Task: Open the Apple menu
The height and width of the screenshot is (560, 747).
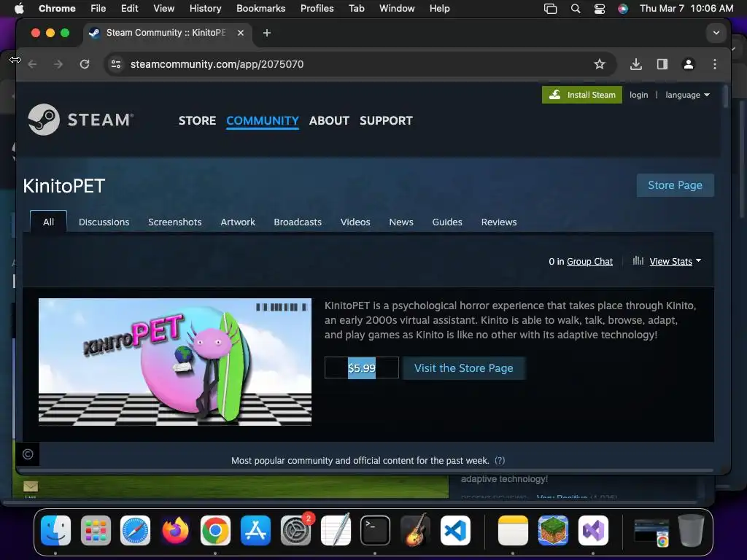Action: tap(19, 8)
